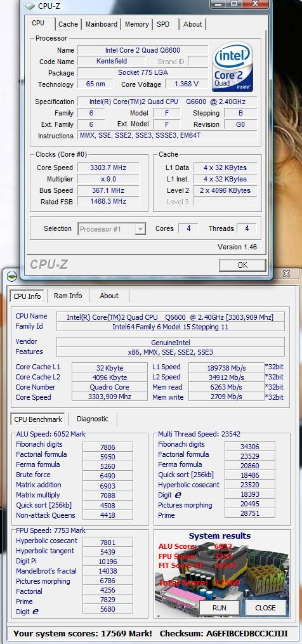Click the Multi Thread Fibonachi digits score 34306
The image size is (302, 644).
click(x=250, y=447)
